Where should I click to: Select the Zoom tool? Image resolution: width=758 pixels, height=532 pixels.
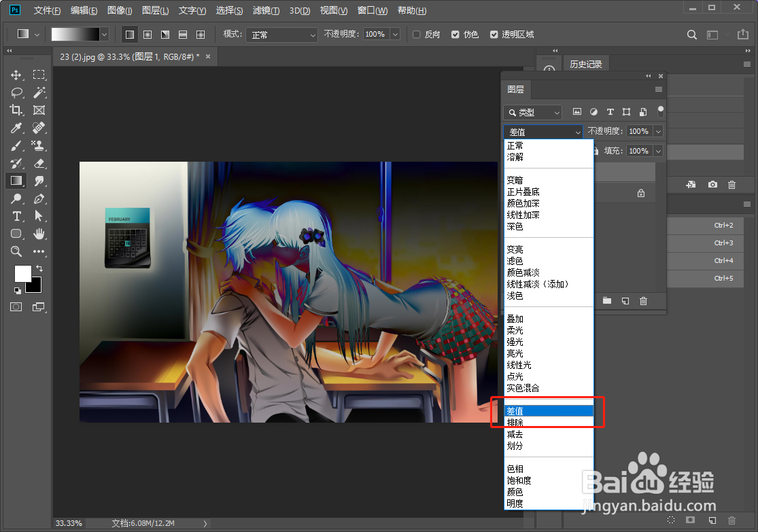(x=16, y=251)
